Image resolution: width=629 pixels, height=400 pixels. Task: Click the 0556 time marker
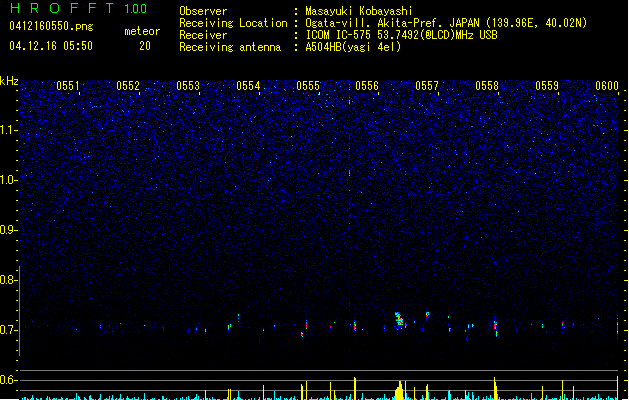[367, 86]
